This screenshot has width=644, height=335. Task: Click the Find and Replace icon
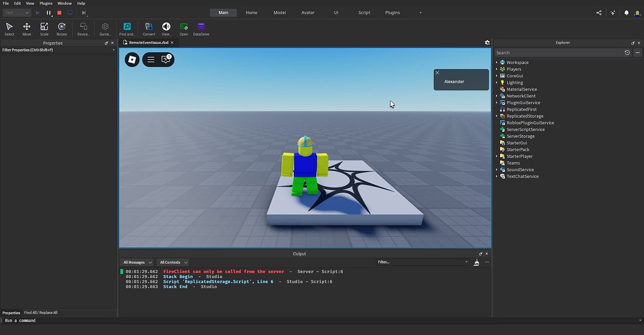[x=127, y=28]
